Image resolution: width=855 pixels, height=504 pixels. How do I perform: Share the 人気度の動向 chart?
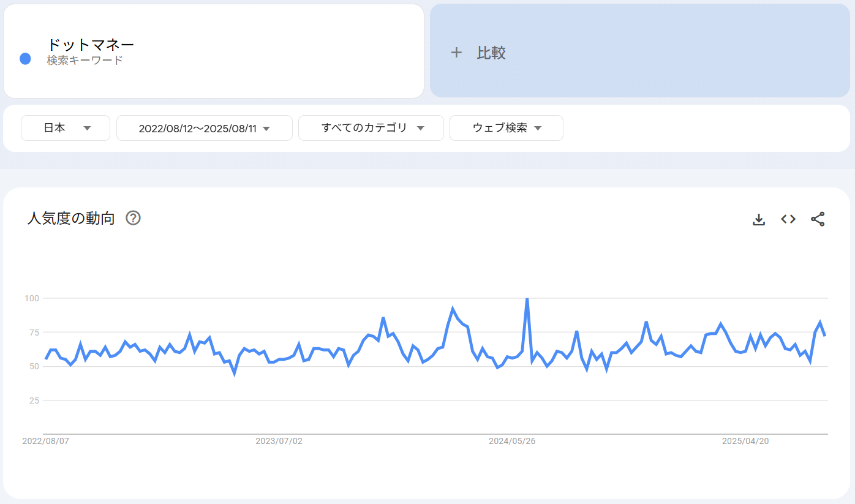(818, 219)
